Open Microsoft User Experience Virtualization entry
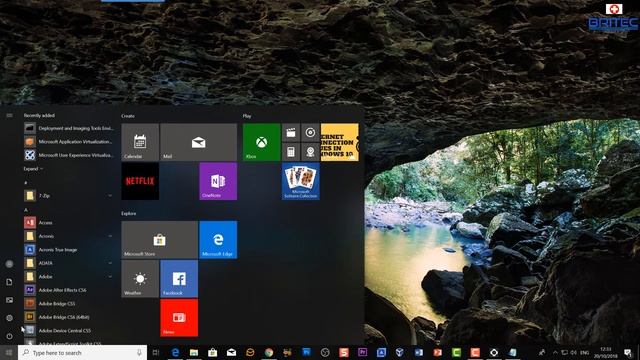Viewport: 640px width, 360px height. click(x=69, y=155)
